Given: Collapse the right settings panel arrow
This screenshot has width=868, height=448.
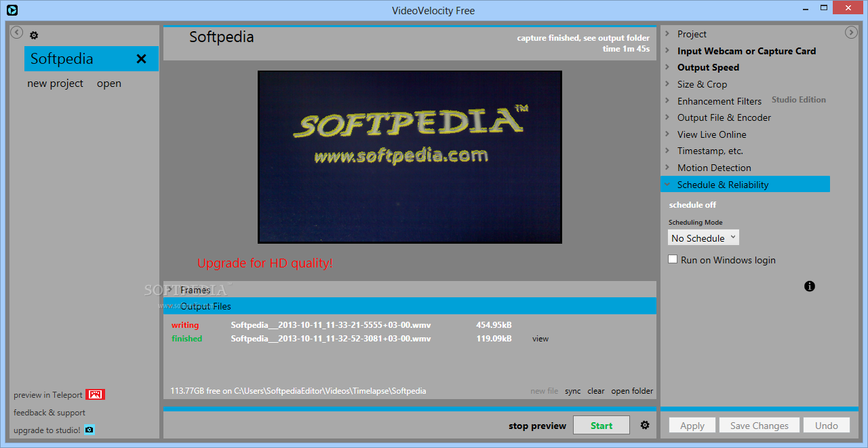Looking at the screenshot, I should 851,32.
